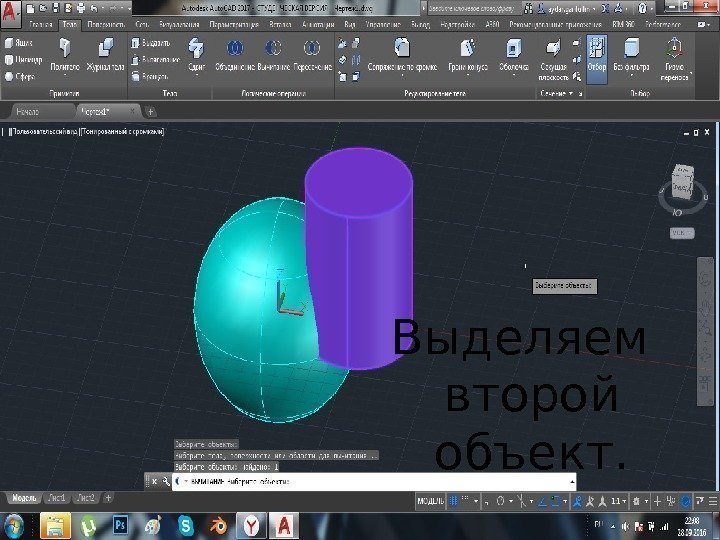Choose the Секущая плоскость (section plane) tool
720x540 pixels.
(x=553, y=60)
